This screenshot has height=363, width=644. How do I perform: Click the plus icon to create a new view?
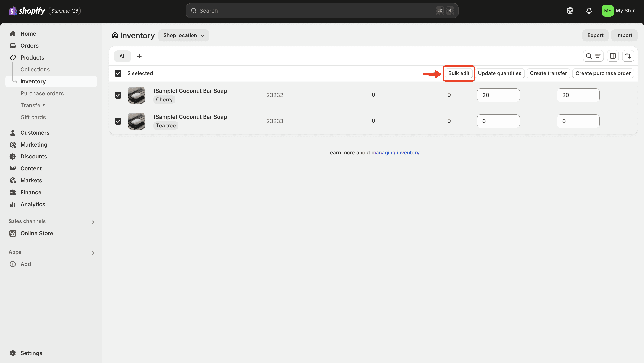click(139, 56)
